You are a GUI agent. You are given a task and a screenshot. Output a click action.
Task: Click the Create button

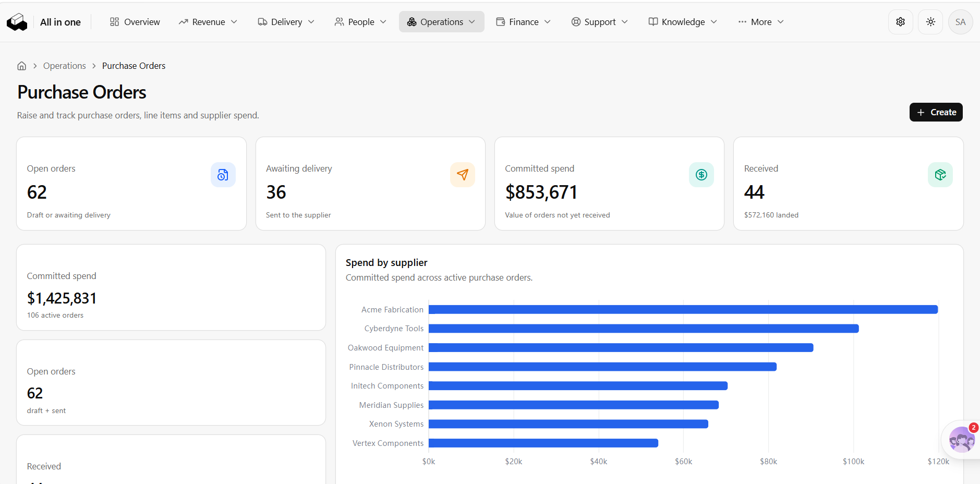point(936,112)
